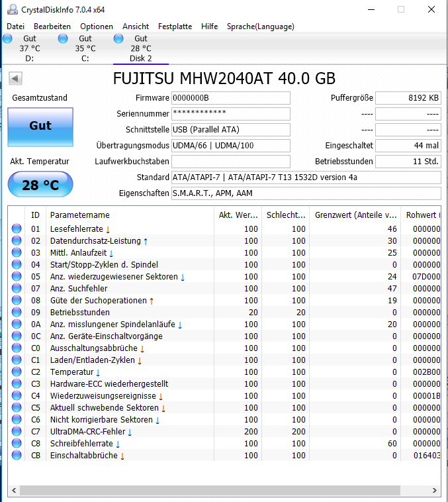
Task: Click status icon for C4 Wiederzuweisungsereignisse
Action: tap(17, 396)
